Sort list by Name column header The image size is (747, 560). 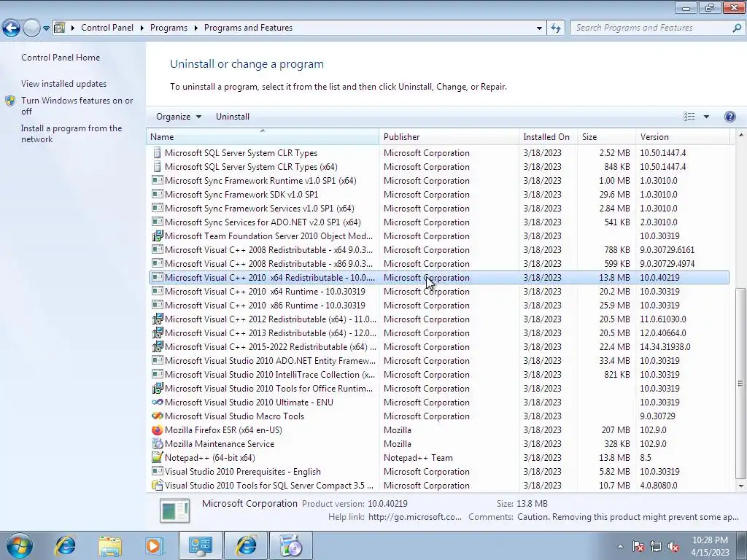pyautogui.click(x=263, y=136)
